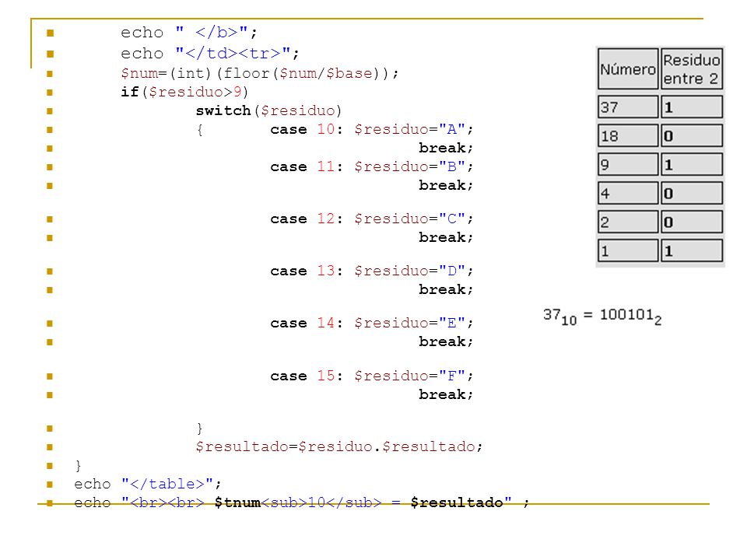Click case 11 assigning "B"

(x=372, y=166)
